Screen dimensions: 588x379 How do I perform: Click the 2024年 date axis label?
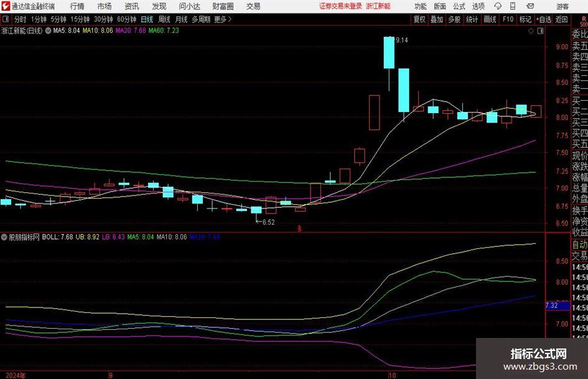pos(16,375)
